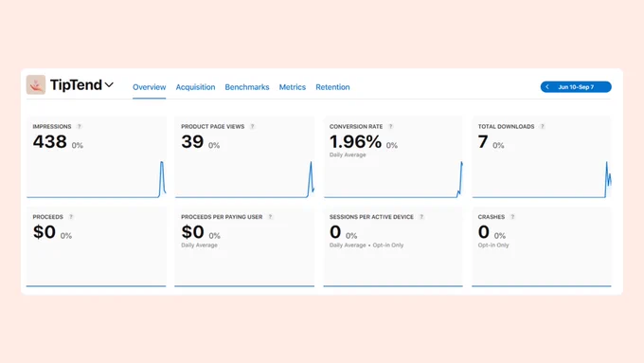The image size is (644, 363).
Task: Click the TipTend app icon
Action: click(36, 84)
